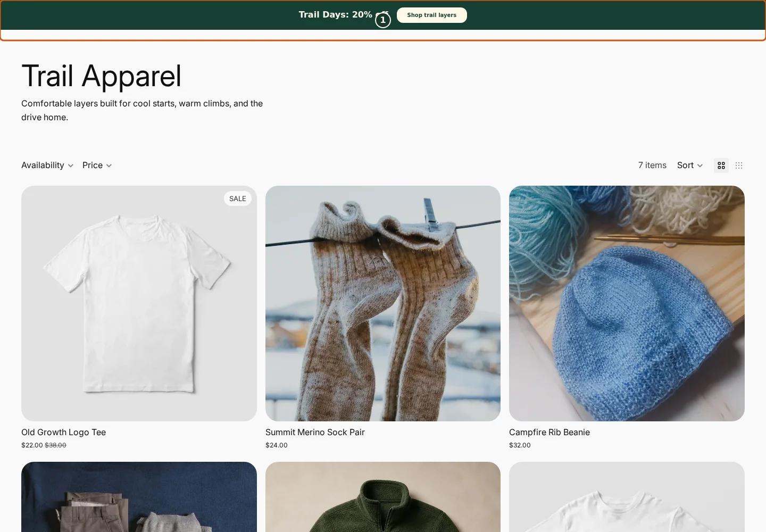Viewport: 766px width, 532px height.
Task: Click the $32.00 beanie price
Action: [x=520, y=445]
